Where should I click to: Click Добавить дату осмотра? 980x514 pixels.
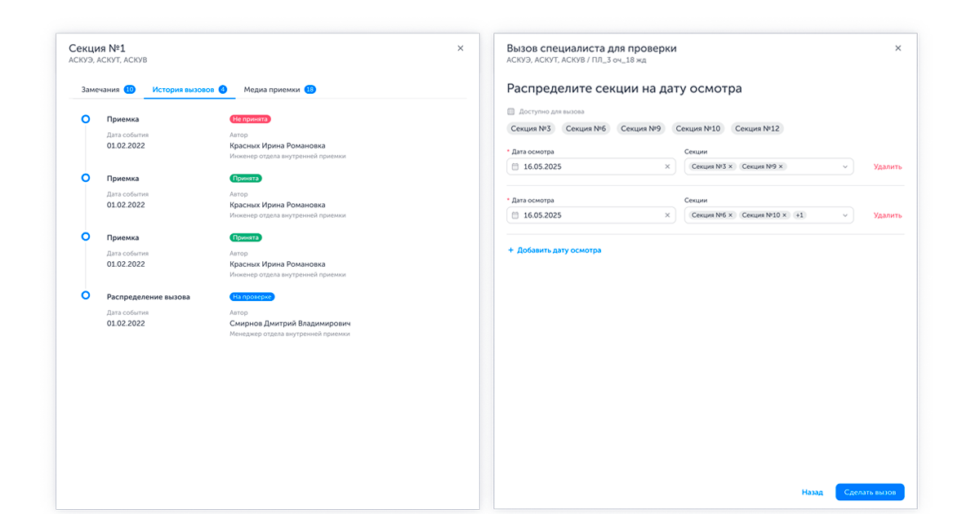click(555, 250)
